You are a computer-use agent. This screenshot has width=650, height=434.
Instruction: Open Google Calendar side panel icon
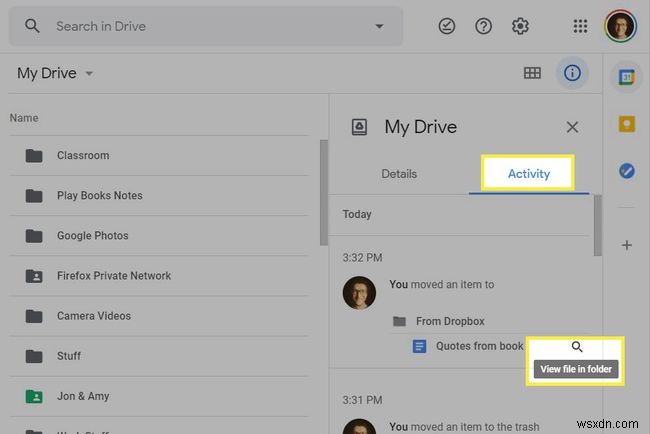tap(626, 77)
